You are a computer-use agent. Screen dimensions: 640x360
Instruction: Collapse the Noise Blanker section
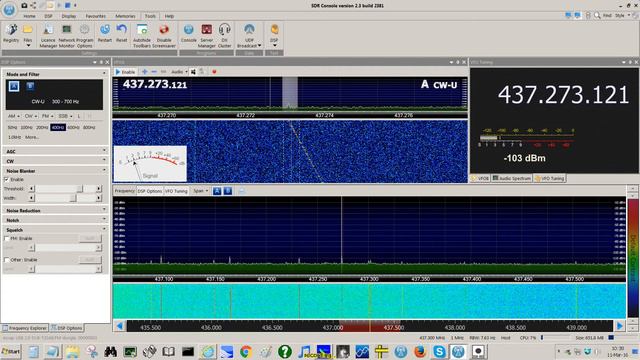coord(56,171)
